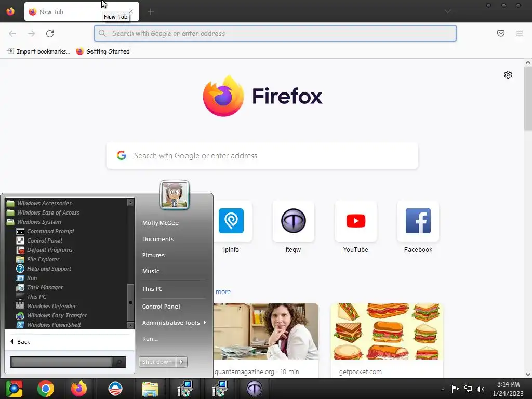532x399 pixels.
Task: Open Control Panel in right pane
Action: 161,307
